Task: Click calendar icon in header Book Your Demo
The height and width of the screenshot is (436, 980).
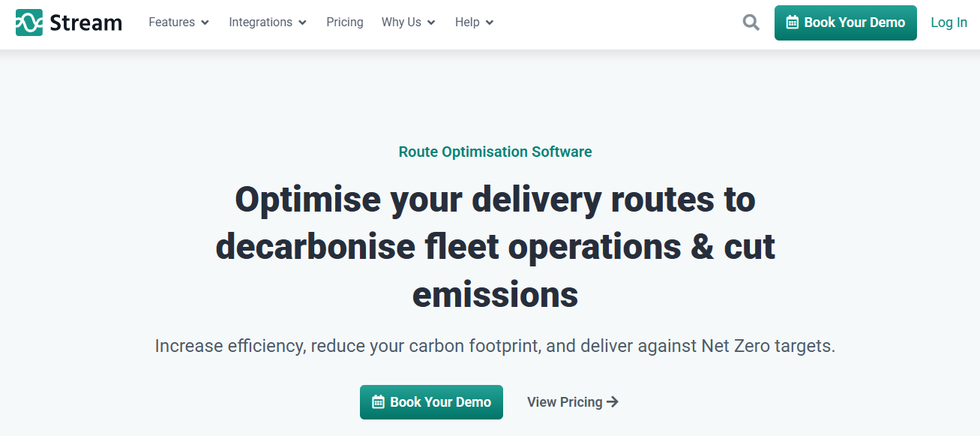Action: (x=792, y=23)
